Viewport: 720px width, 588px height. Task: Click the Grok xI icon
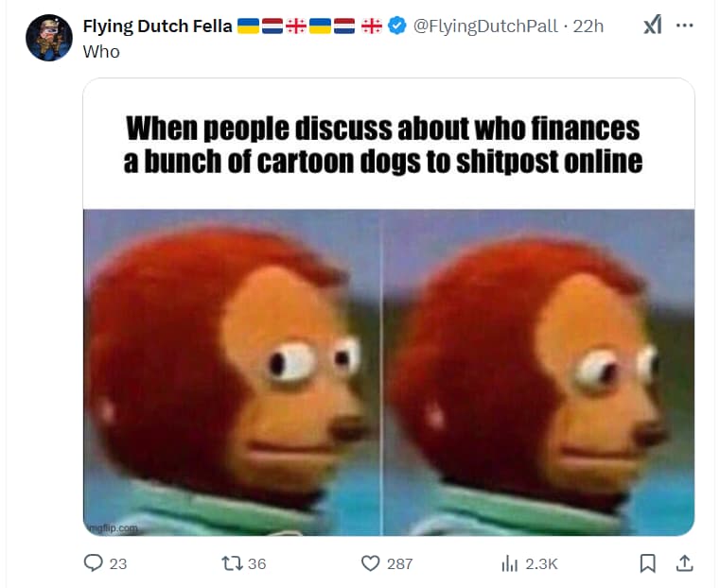coord(653,25)
